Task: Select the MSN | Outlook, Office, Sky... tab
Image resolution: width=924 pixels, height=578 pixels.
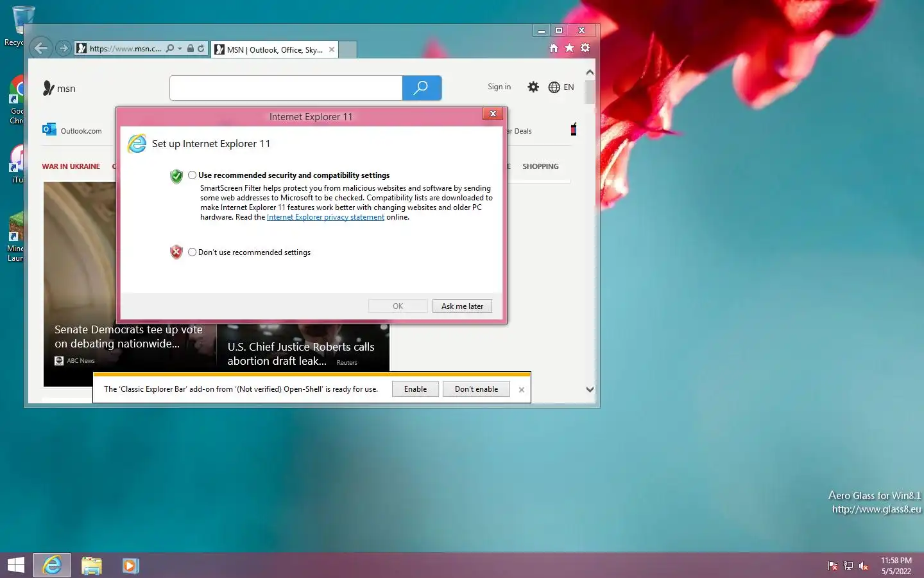Action: pos(275,49)
